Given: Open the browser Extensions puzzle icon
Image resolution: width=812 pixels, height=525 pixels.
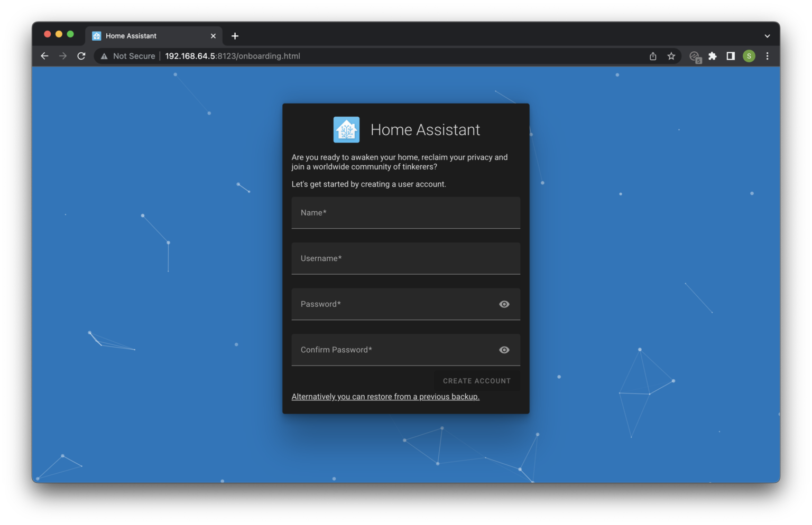Looking at the screenshot, I should pos(712,56).
